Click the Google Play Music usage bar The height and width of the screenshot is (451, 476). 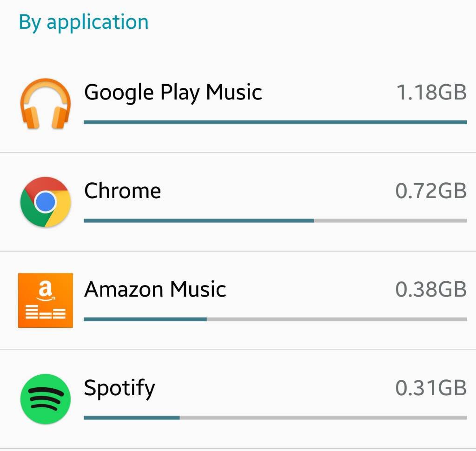(x=275, y=122)
